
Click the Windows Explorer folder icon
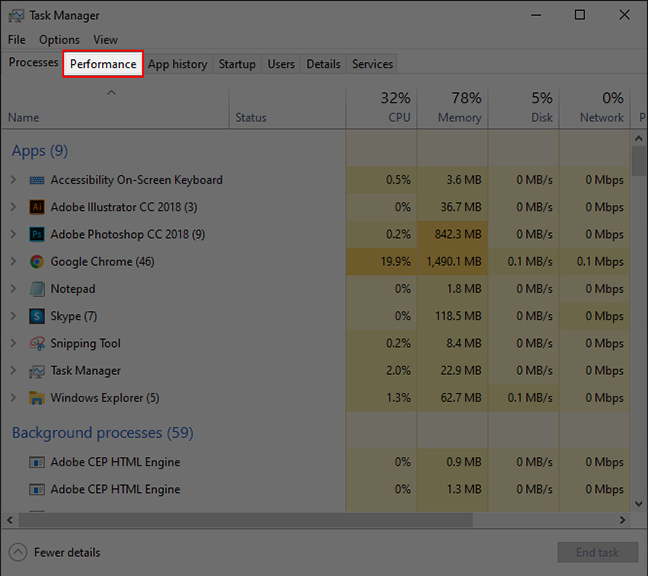37,398
